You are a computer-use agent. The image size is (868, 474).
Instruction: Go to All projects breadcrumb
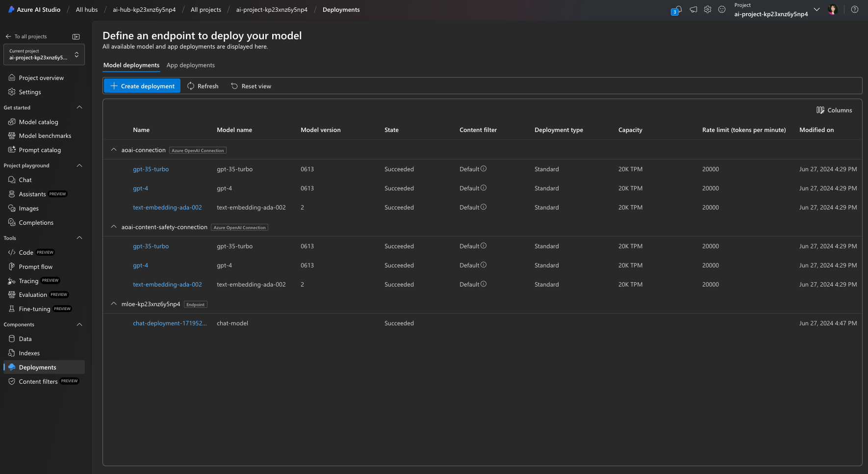click(206, 9)
